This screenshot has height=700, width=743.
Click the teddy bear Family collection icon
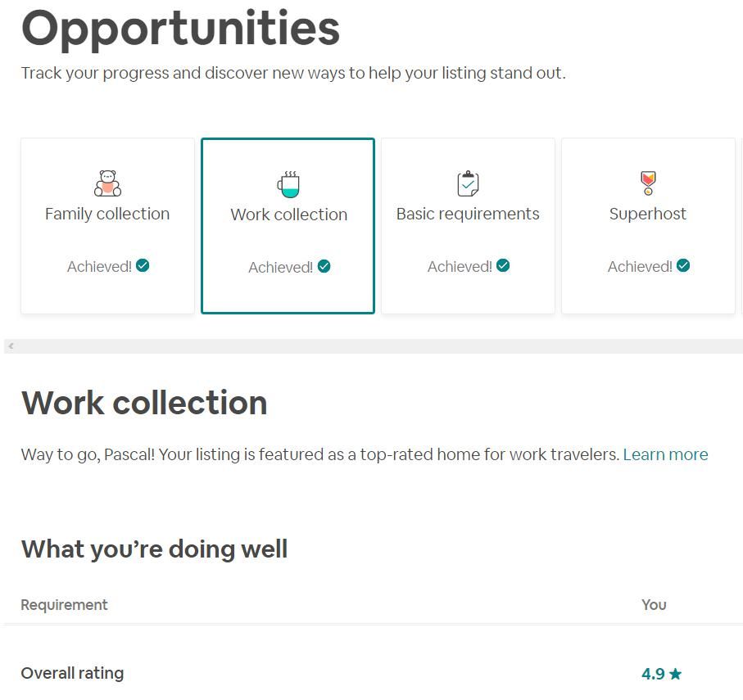(x=107, y=183)
